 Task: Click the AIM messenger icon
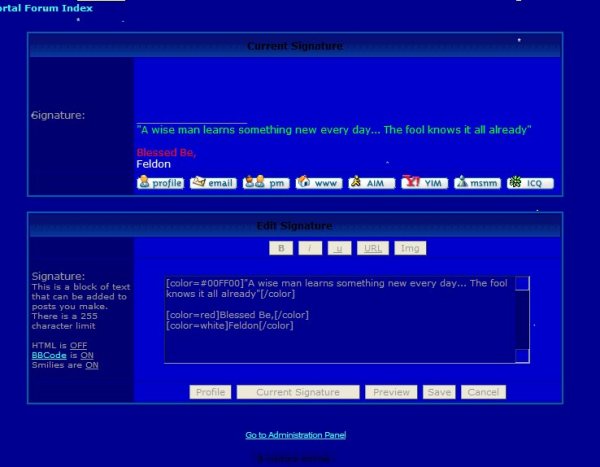[371, 183]
